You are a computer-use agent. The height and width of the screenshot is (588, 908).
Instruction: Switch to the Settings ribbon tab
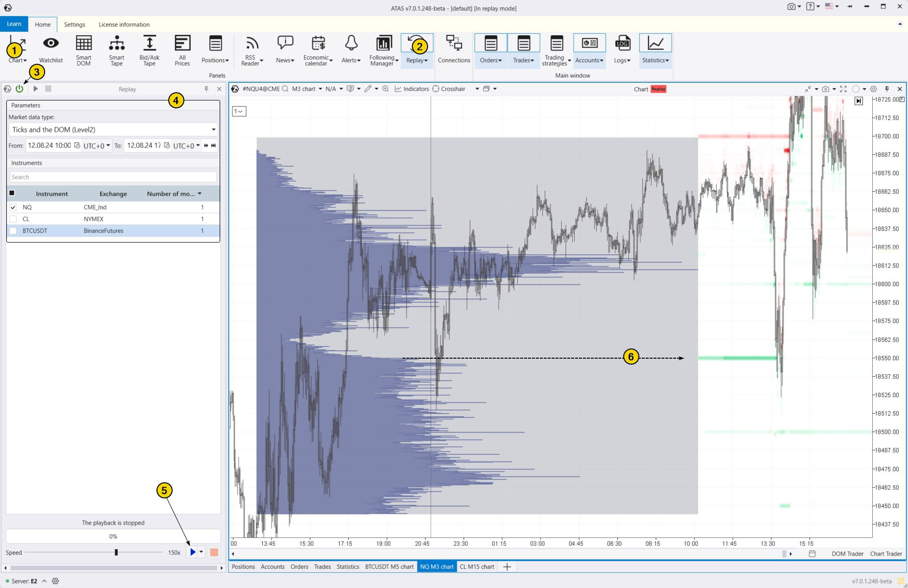click(x=75, y=24)
